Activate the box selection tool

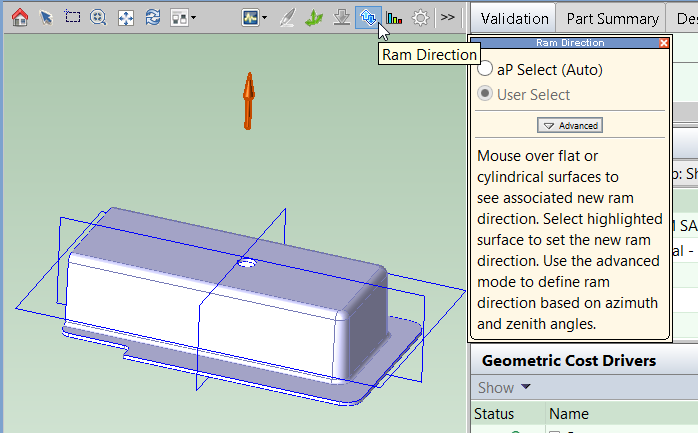coord(72,17)
